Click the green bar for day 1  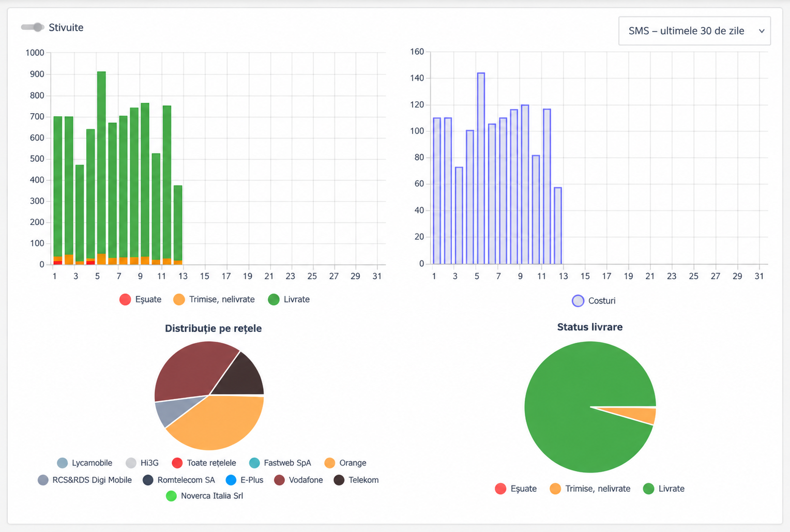coord(58,187)
